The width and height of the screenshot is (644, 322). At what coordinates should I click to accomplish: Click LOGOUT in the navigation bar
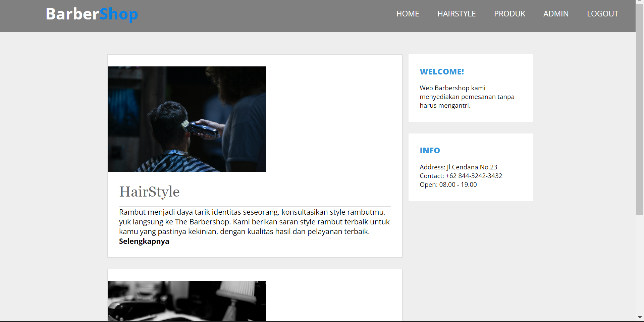pyautogui.click(x=602, y=14)
